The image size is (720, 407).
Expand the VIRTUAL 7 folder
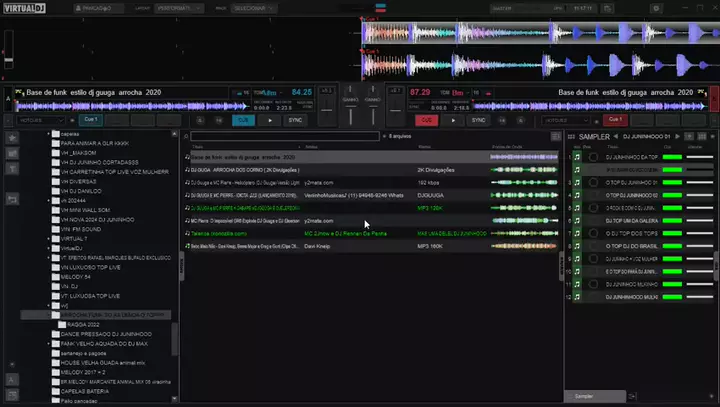[x=49, y=239]
